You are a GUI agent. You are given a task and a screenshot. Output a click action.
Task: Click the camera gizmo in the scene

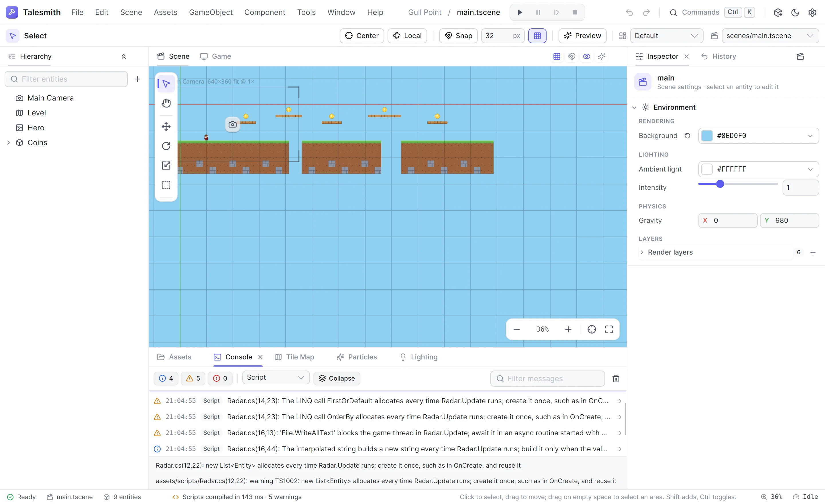click(232, 125)
